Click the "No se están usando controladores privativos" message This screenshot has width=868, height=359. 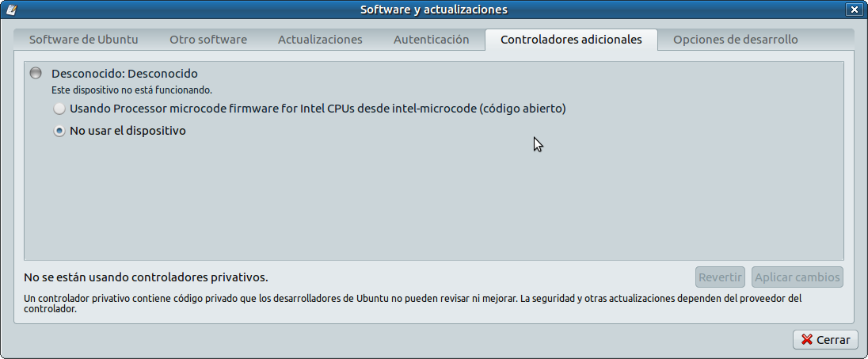click(x=146, y=277)
